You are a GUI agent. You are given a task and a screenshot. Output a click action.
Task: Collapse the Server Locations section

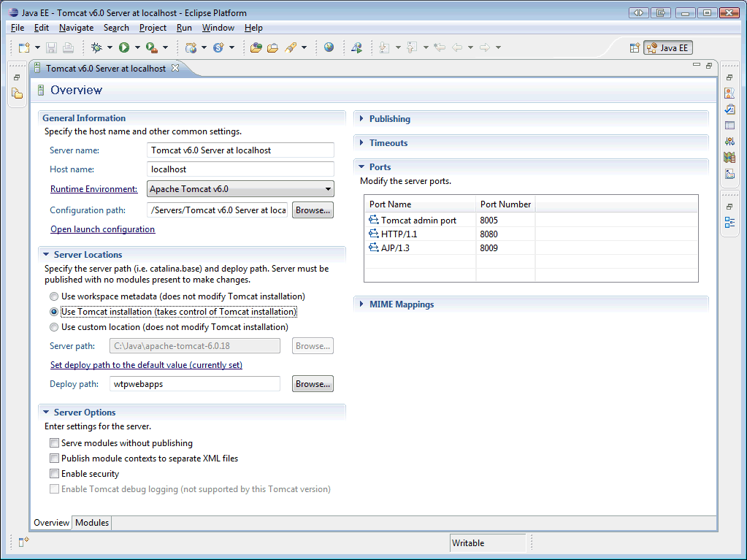46,254
